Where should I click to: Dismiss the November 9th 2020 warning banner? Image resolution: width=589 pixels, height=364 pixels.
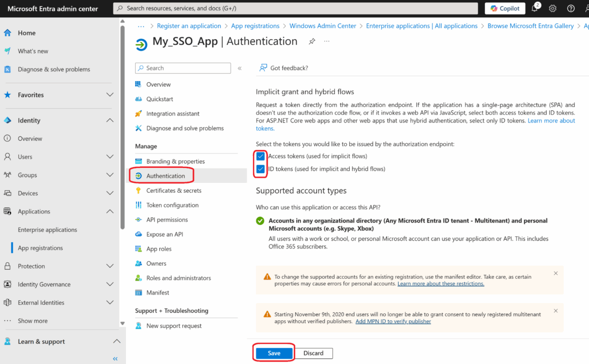556,311
